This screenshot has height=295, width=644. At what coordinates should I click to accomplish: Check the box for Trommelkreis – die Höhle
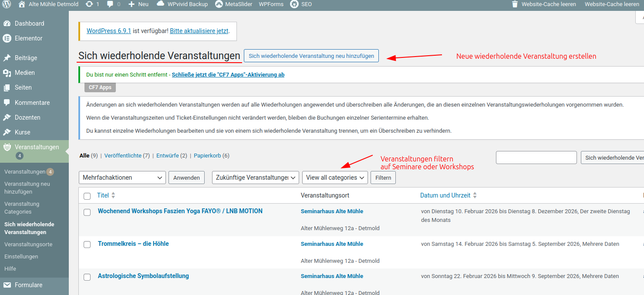(x=87, y=245)
